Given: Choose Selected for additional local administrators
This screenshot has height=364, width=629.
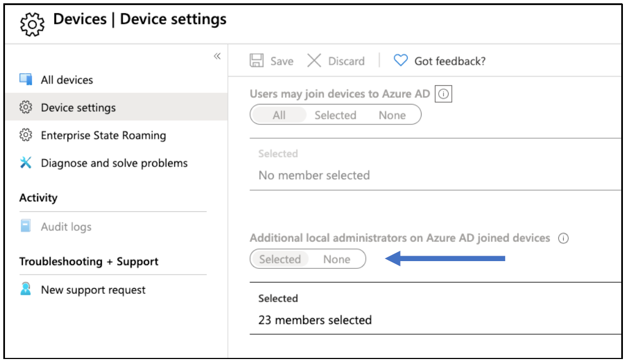Looking at the screenshot, I should click(280, 259).
